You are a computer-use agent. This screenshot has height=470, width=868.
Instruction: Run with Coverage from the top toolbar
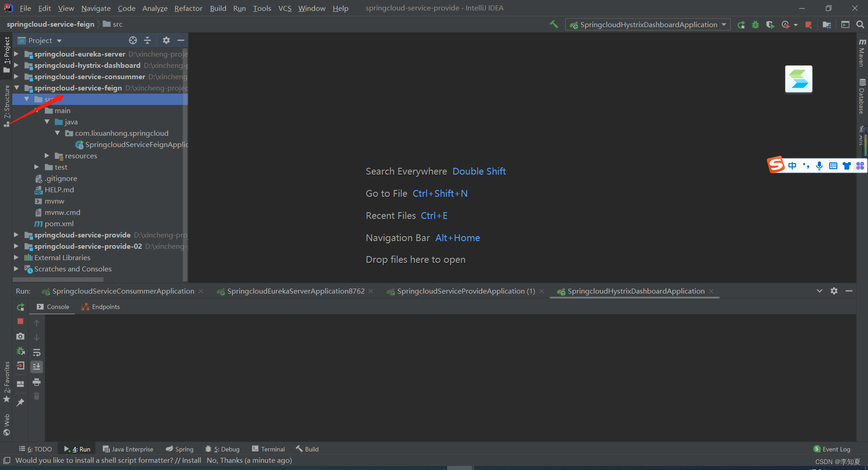pos(770,25)
